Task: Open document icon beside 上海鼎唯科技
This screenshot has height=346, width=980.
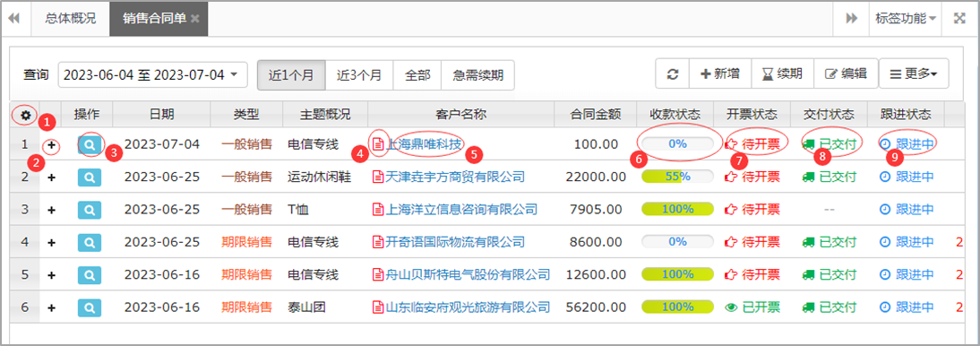Action: (x=377, y=144)
